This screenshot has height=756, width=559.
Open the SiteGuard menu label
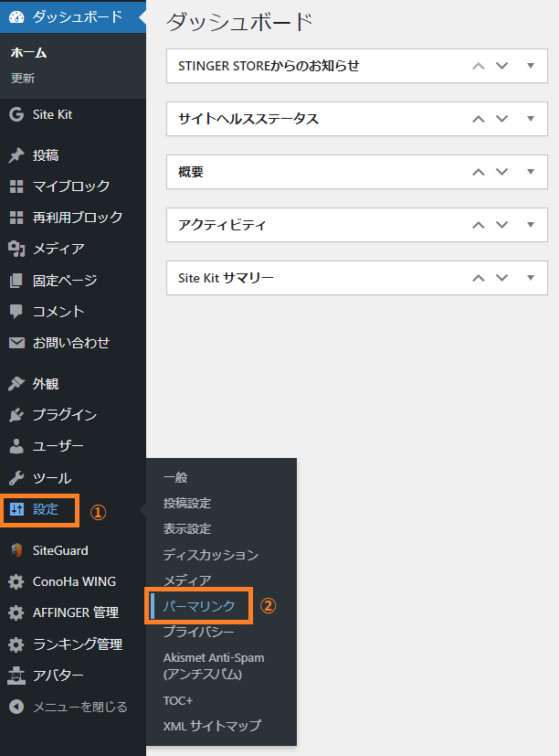point(60,550)
